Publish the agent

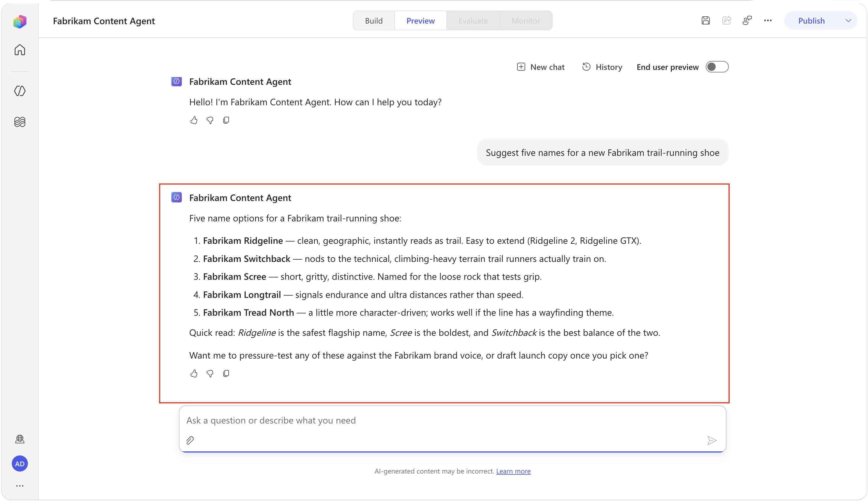pos(812,21)
